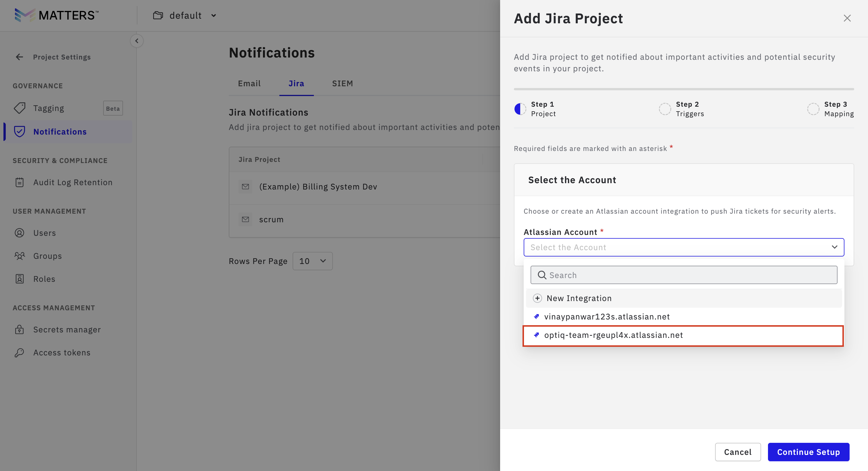
Task: Select the Step 1 Project progress indicator
Action: point(520,109)
